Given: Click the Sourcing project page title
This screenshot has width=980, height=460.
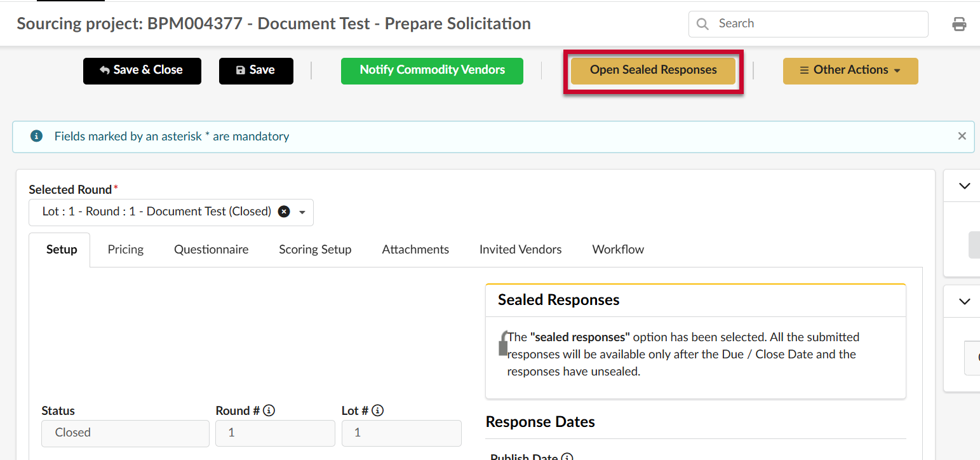Looking at the screenshot, I should point(274,24).
